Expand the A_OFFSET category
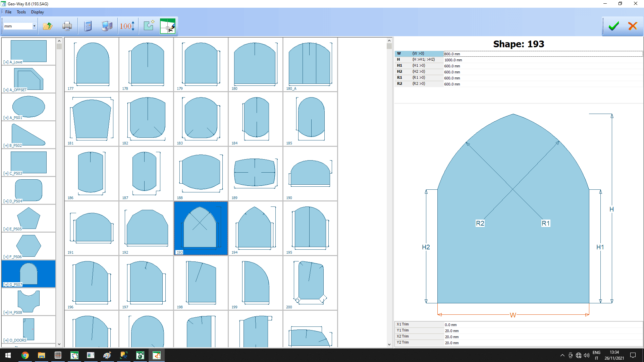 [6, 90]
